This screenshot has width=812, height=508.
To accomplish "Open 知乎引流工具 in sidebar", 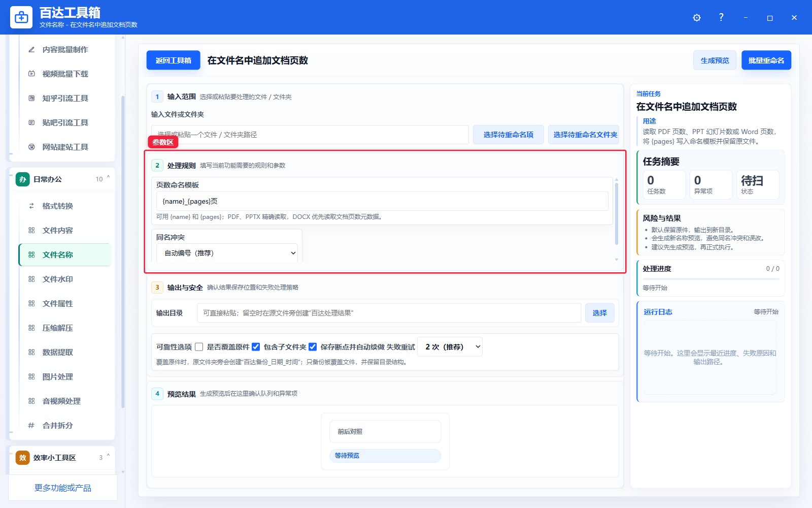I will click(x=65, y=99).
